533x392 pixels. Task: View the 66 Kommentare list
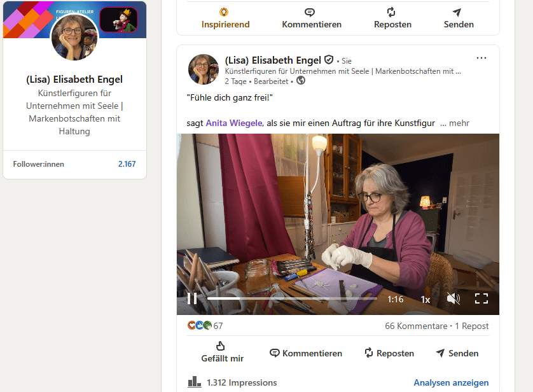point(416,326)
